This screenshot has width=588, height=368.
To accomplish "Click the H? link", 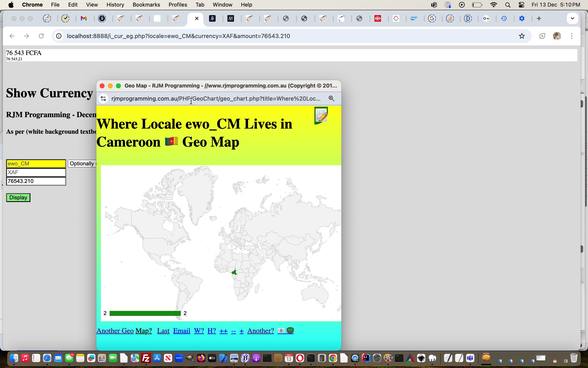I will [x=212, y=331].
